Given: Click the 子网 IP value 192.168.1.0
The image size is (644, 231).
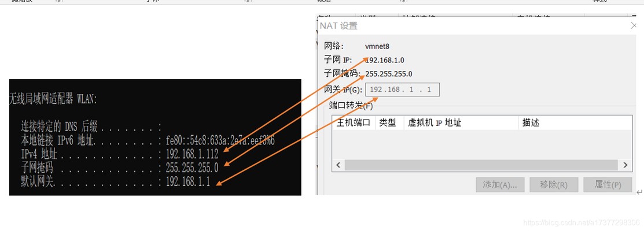Looking at the screenshot, I should (385, 60).
